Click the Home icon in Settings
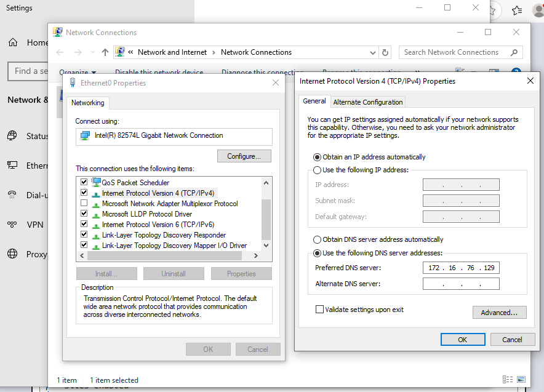This screenshot has height=392, width=544. click(13, 42)
